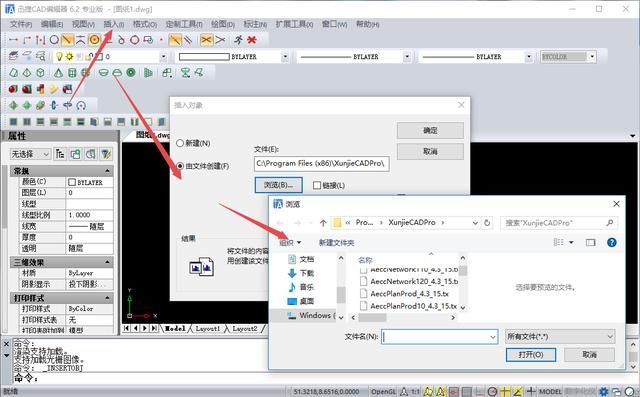
Task: Open the layer dropdown showing 0
Action: (x=163, y=56)
